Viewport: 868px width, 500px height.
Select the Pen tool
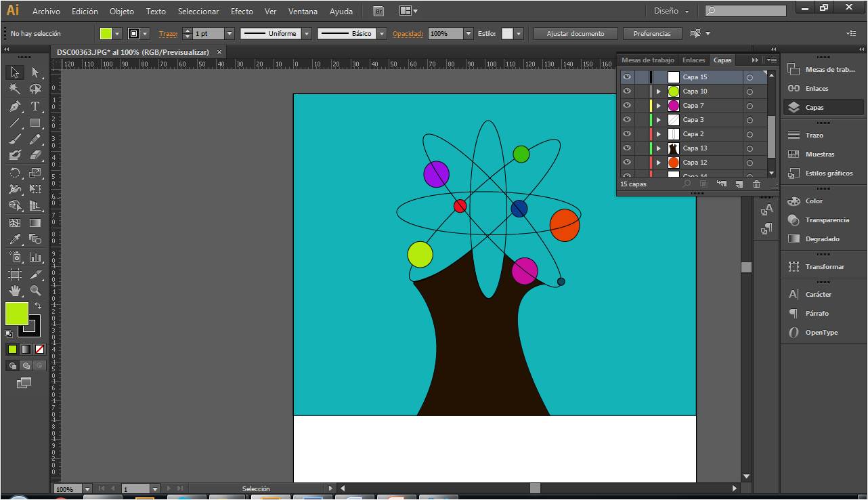pos(15,106)
